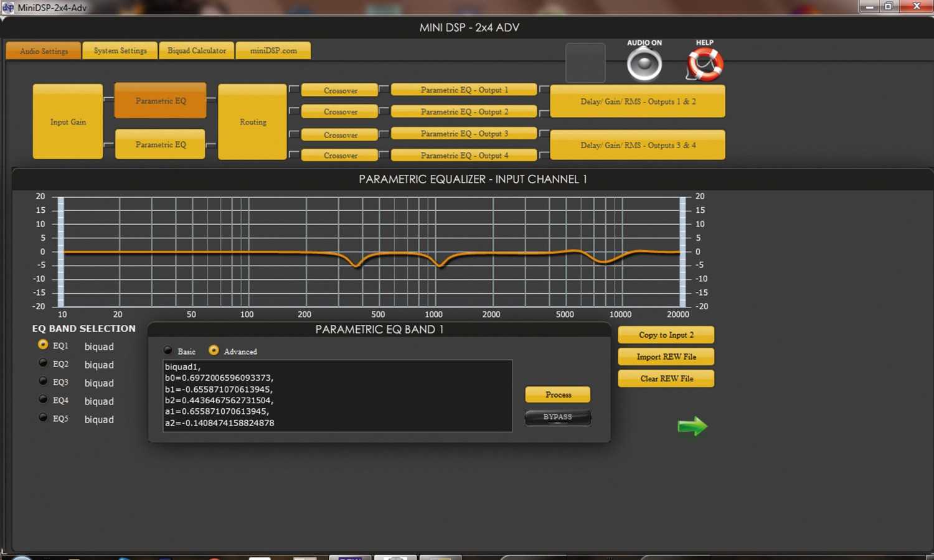Click the "biquad" label beside EQ4
Image resolution: width=934 pixels, height=560 pixels.
[x=99, y=401]
